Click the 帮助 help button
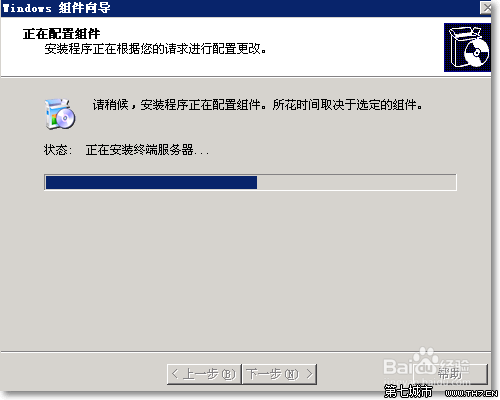 coord(450,374)
